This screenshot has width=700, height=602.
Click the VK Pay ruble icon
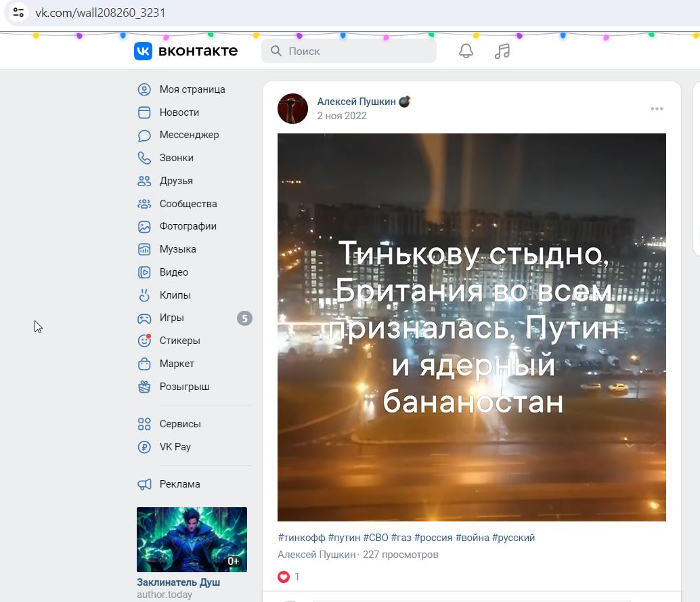(x=144, y=447)
